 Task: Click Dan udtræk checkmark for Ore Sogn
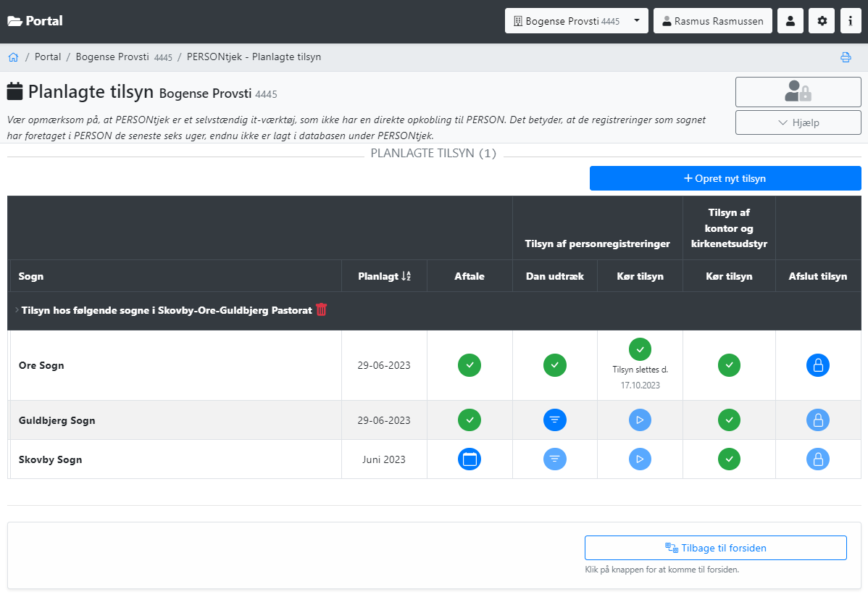point(555,365)
